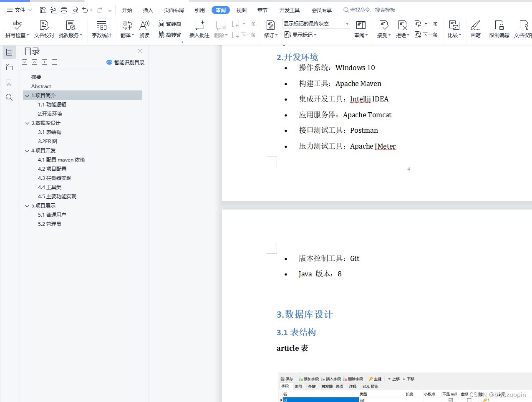Select 4.3 拦截器实现 in the outline
This screenshot has height=402, width=532.
(55, 178)
